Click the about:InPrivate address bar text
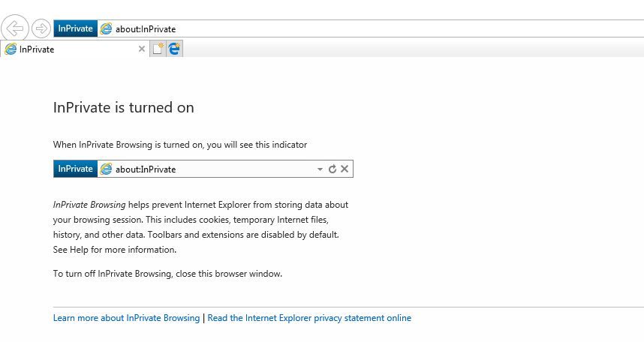Viewport: 644px width, 342px height. pos(146,29)
